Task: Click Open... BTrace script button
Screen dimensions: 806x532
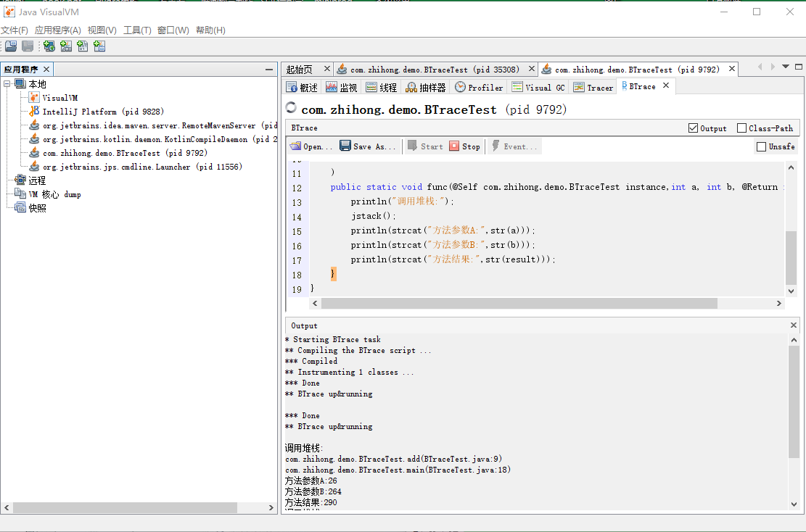Action: point(311,146)
